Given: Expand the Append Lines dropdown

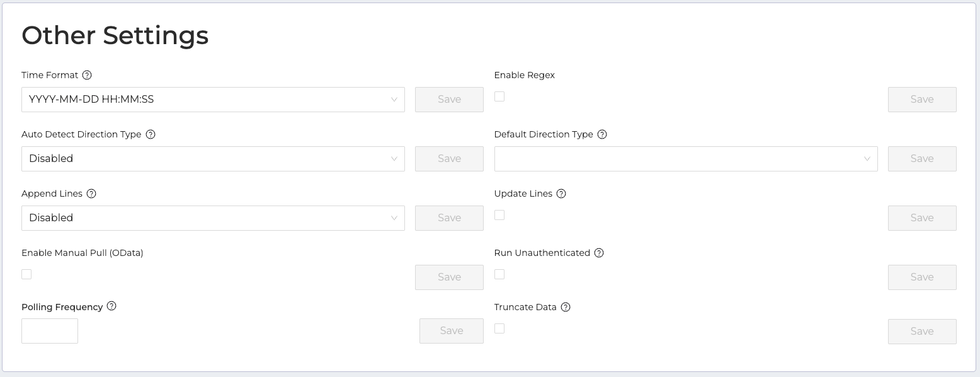Looking at the screenshot, I should (x=213, y=218).
